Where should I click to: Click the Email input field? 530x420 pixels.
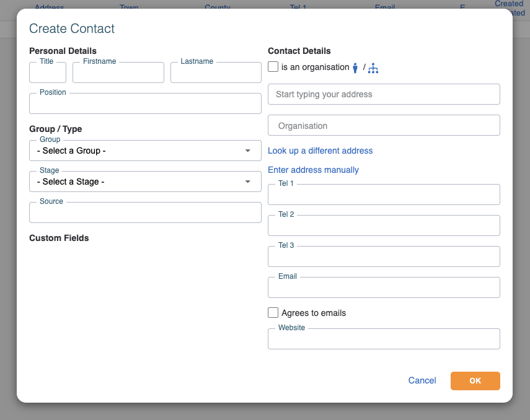tap(384, 288)
